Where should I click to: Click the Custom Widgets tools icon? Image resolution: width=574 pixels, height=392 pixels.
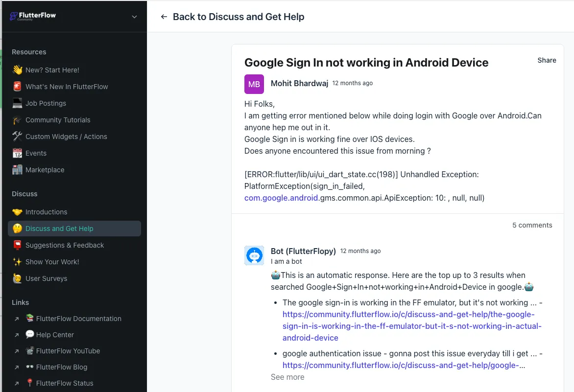tap(18, 137)
